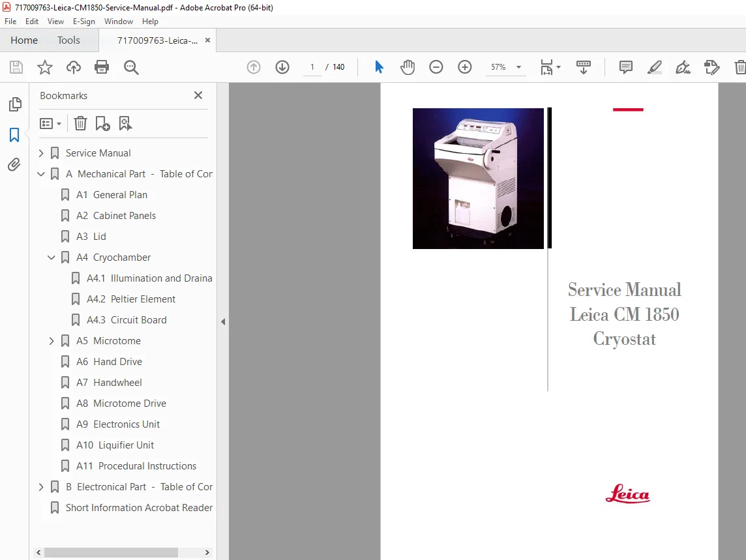Open Page Thumbnails side panel
The image size is (746, 560).
click(15, 104)
